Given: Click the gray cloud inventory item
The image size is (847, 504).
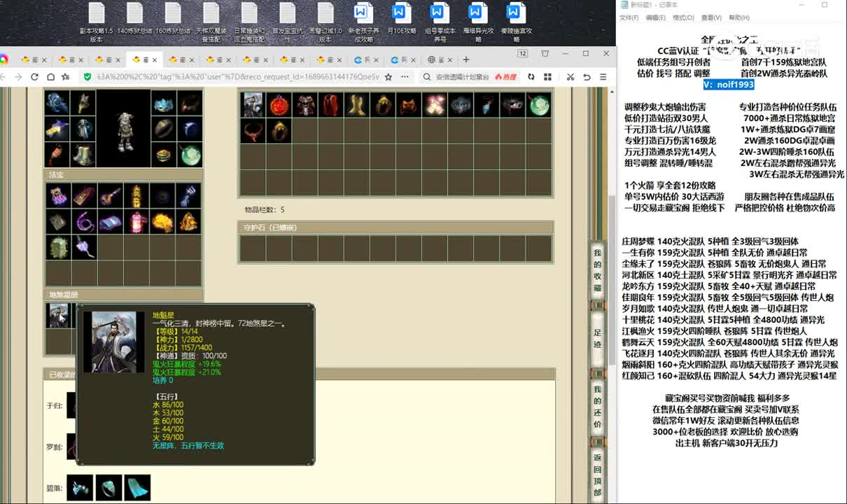Looking at the screenshot, I should pos(460,105).
